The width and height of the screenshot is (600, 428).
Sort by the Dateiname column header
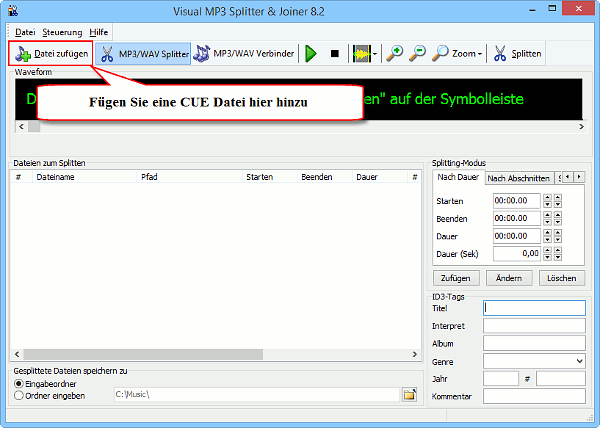point(85,177)
